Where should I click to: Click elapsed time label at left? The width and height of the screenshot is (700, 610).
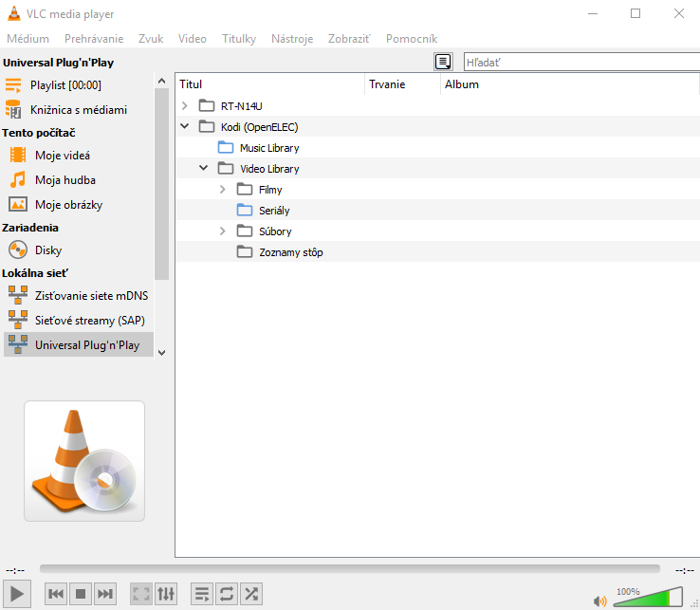pos(15,570)
